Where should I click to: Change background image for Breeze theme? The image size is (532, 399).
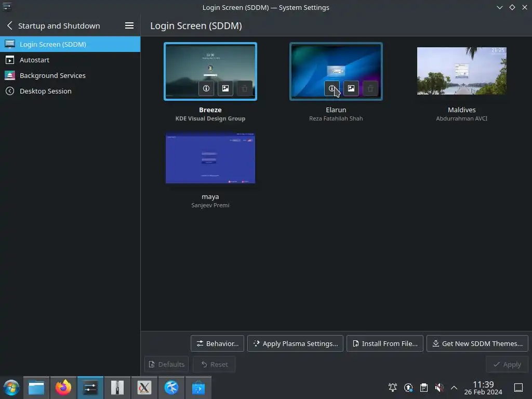point(225,88)
